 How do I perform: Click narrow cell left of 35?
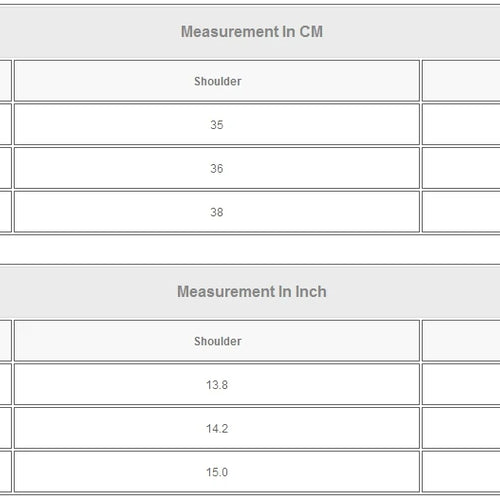6,124
